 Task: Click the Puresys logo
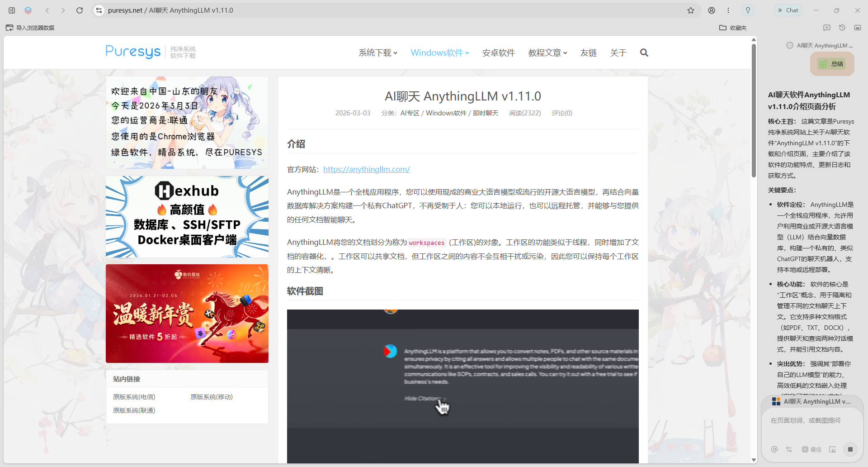pyautogui.click(x=132, y=52)
